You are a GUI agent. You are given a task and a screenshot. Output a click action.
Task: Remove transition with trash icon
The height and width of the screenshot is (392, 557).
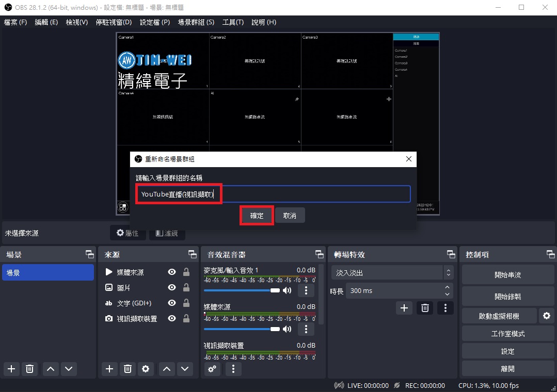coord(425,308)
